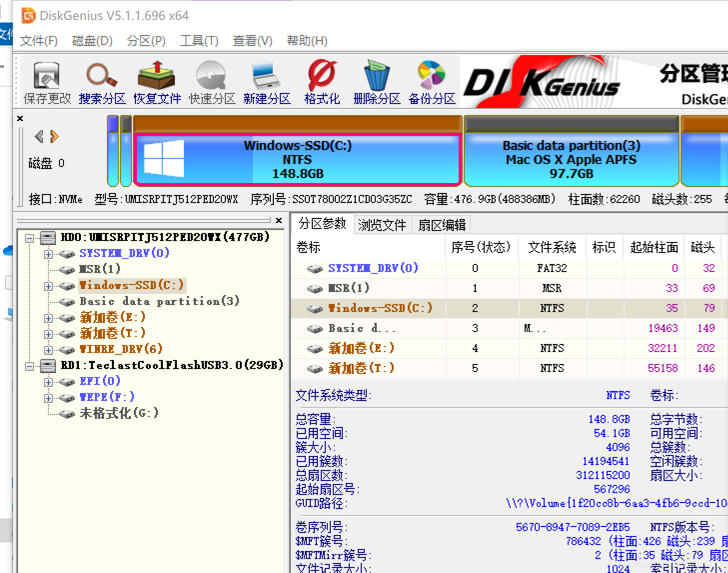Select MSR(1) in the disk tree
Screen dimensions: 728x573
click(x=100, y=269)
